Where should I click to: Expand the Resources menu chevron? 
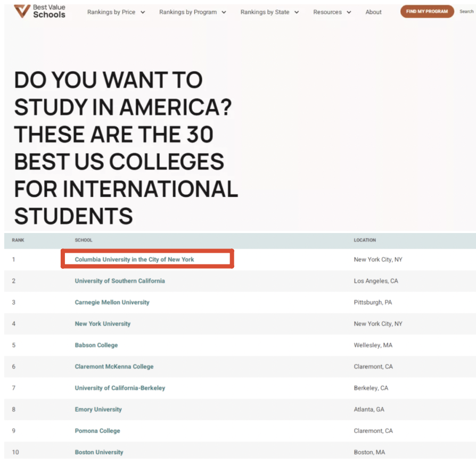349,12
